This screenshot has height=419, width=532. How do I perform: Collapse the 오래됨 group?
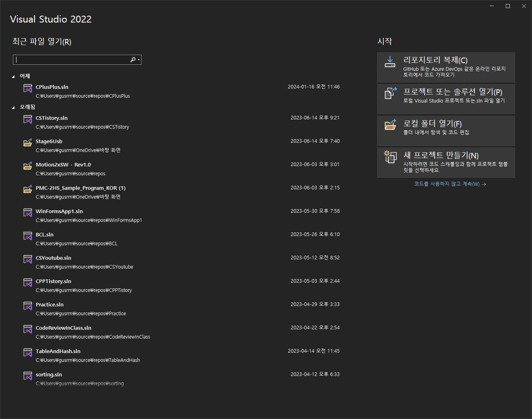[x=13, y=107]
